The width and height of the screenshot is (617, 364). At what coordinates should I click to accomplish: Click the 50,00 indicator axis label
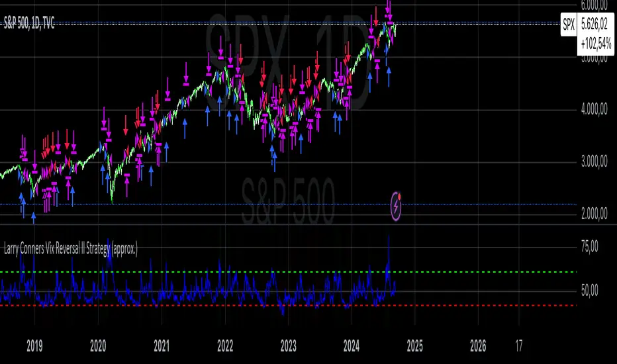(589, 291)
